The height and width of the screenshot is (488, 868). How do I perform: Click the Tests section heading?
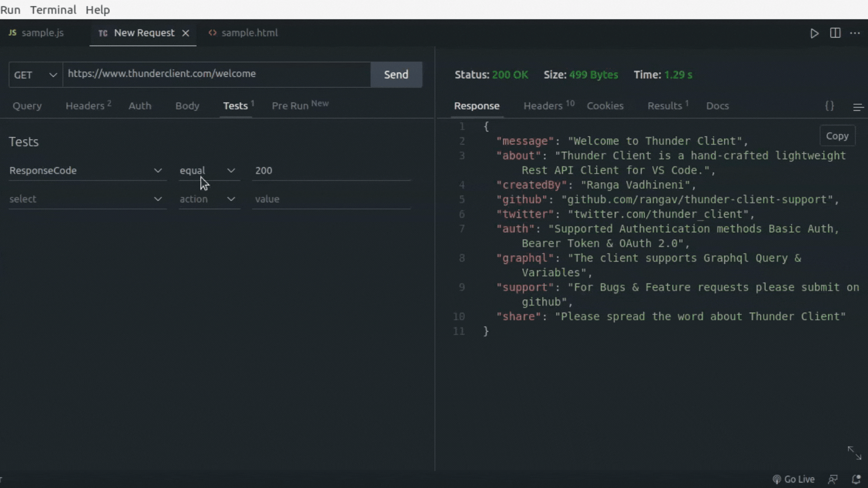point(24,142)
